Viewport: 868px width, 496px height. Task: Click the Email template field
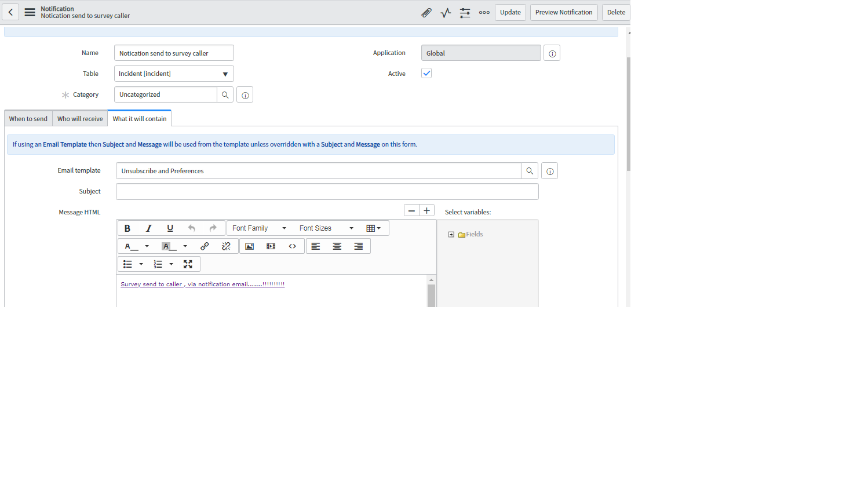(x=319, y=171)
